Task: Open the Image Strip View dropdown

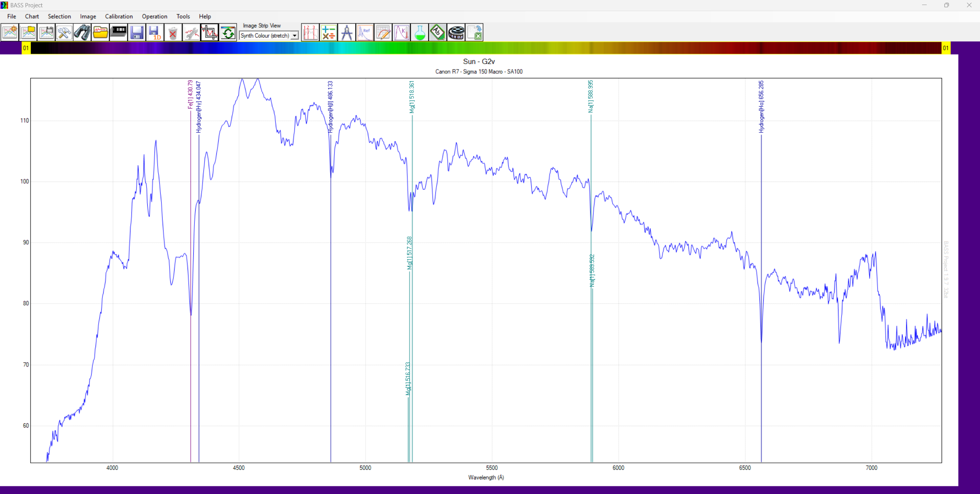Action: click(x=294, y=36)
